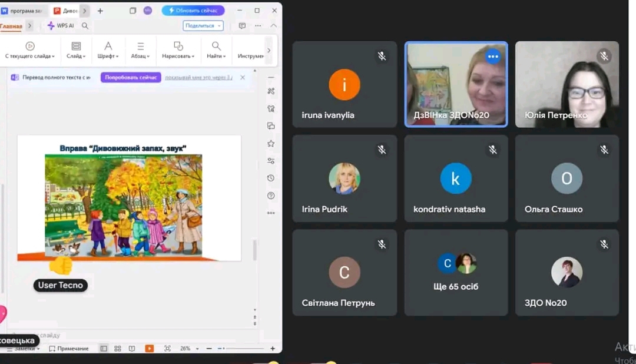
Task: Expand the Поделиться dropdown
Action: 203,26
